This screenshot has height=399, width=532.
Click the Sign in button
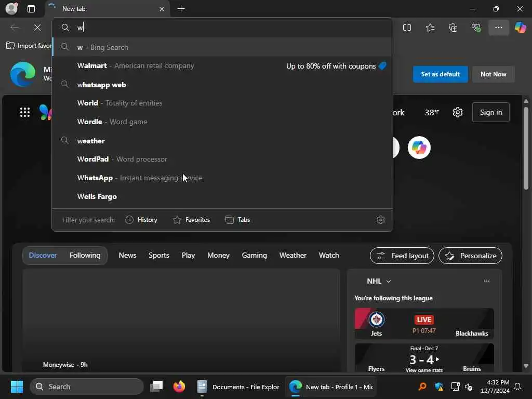pyautogui.click(x=490, y=112)
